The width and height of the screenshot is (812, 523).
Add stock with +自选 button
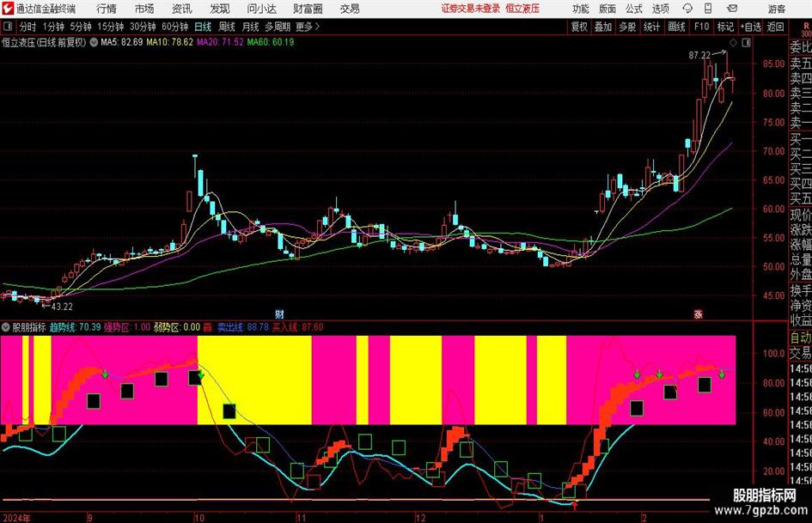pyautogui.click(x=751, y=27)
